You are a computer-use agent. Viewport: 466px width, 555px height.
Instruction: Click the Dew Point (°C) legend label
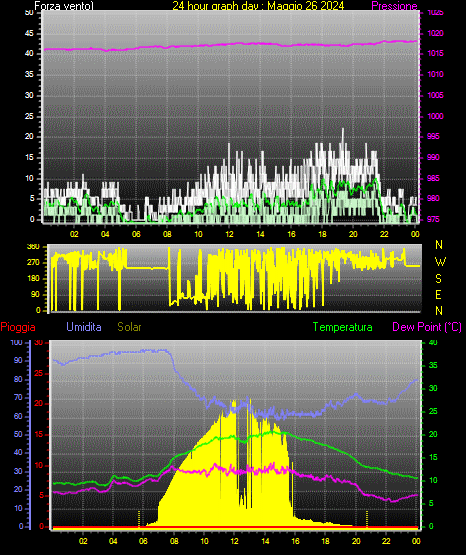(427, 327)
